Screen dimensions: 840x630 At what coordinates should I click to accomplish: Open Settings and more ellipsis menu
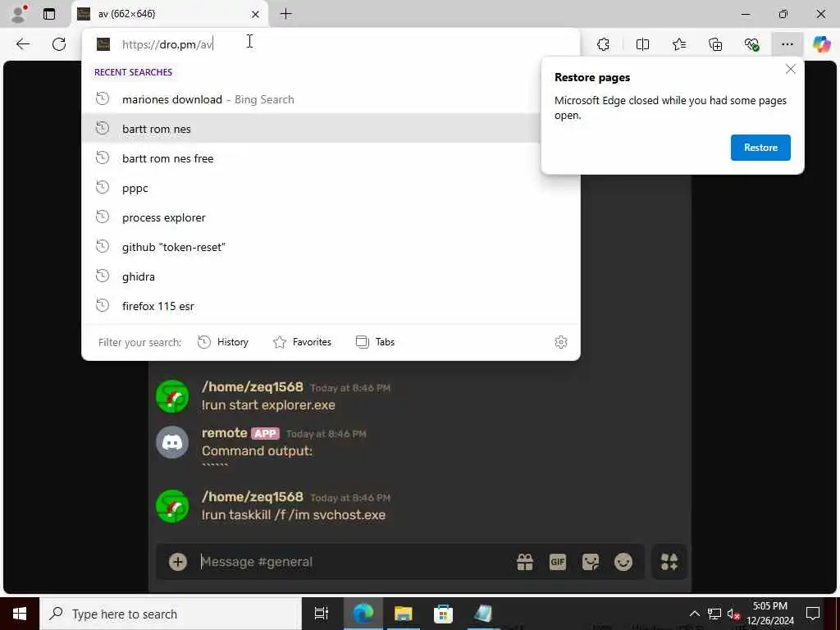coord(787,44)
